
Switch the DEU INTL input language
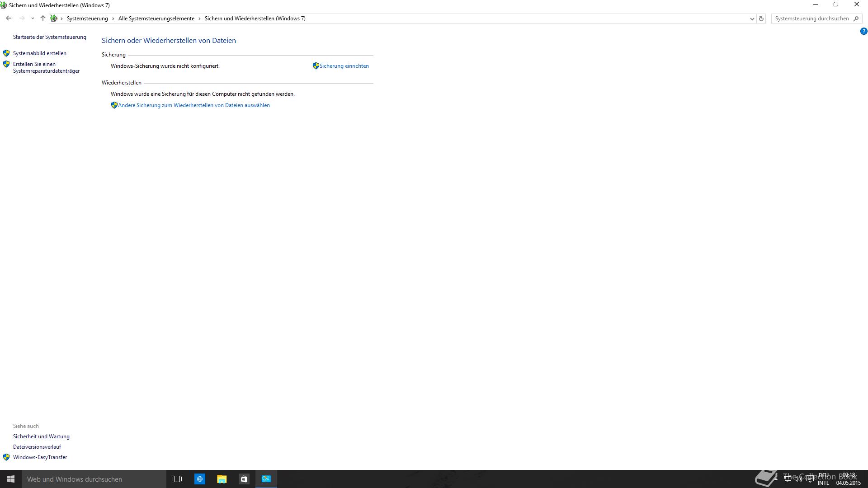click(x=823, y=479)
